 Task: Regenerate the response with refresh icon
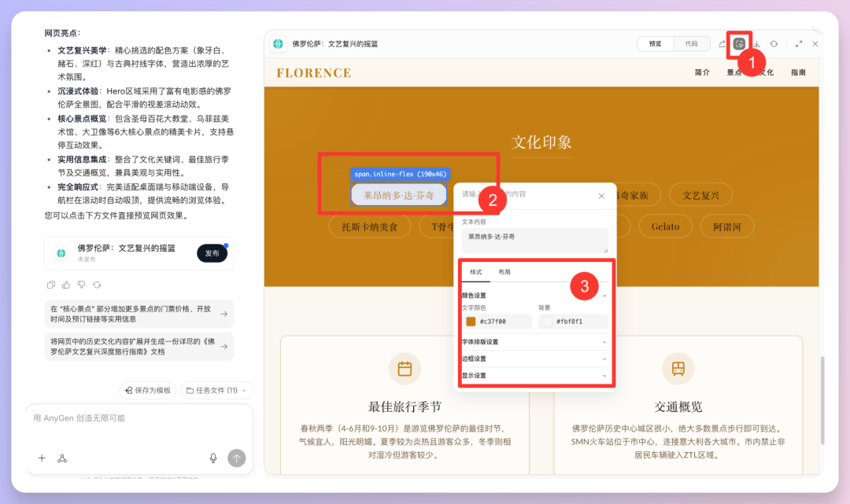tap(97, 285)
